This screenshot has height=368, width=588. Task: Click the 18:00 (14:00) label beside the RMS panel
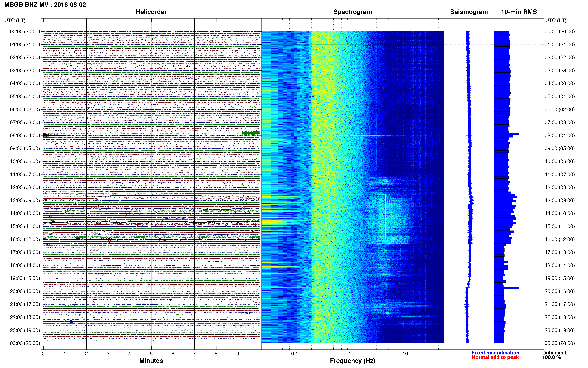pos(560,265)
